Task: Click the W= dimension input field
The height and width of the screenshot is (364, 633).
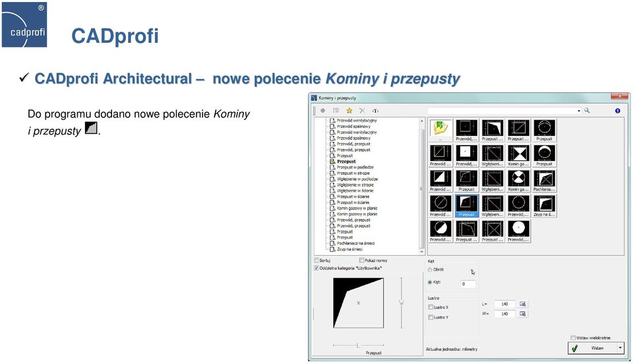Action: click(504, 314)
